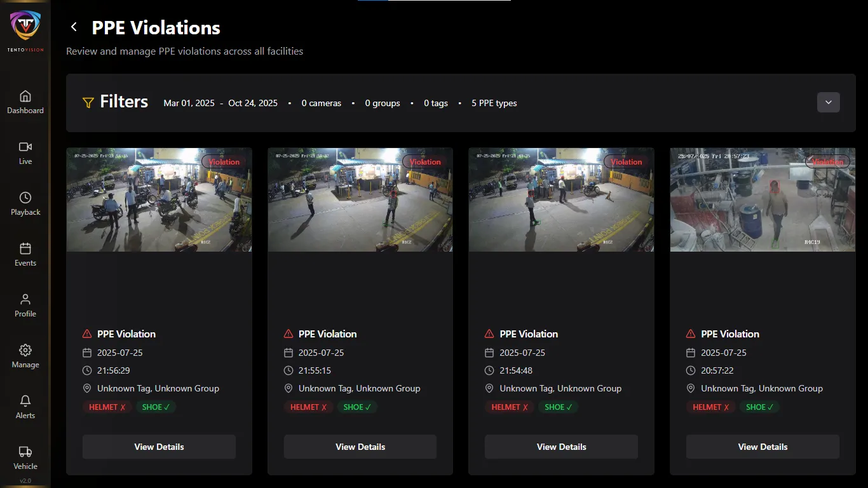The width and height of the screenshot is (868, 488).
Task: Expand the Filters panel with the chevron
Action: pos(828,102)
